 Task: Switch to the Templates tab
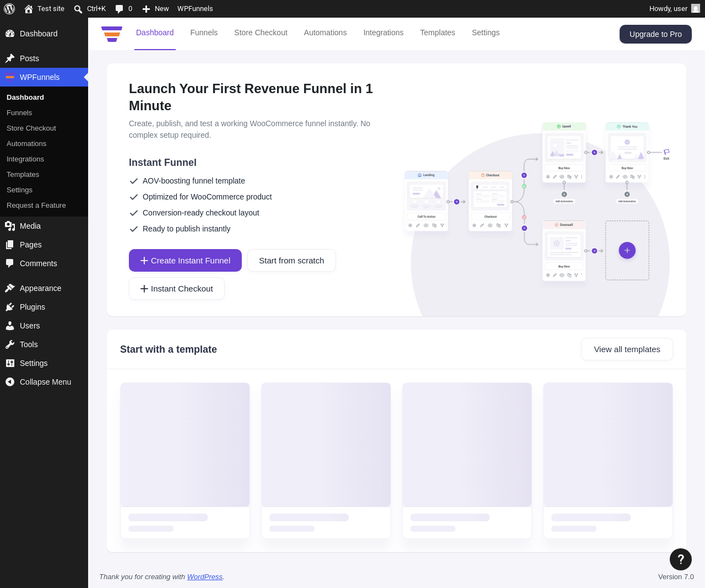438,33
